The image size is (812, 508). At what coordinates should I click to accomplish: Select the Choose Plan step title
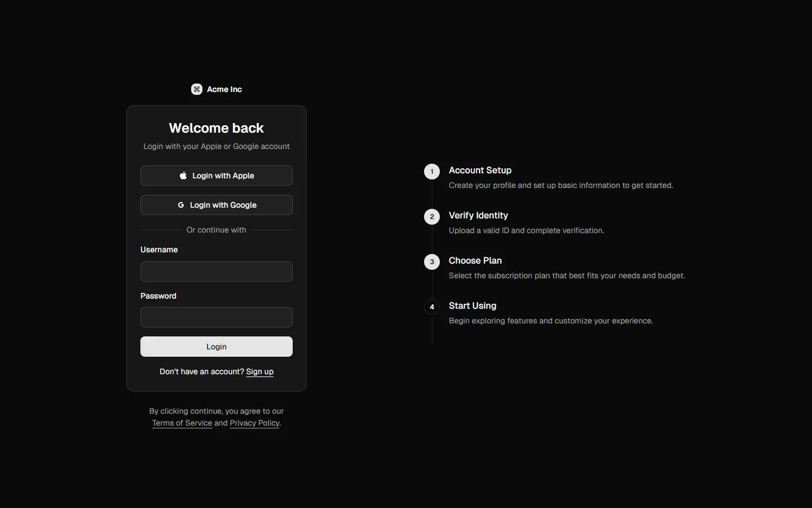click(475, 261)
